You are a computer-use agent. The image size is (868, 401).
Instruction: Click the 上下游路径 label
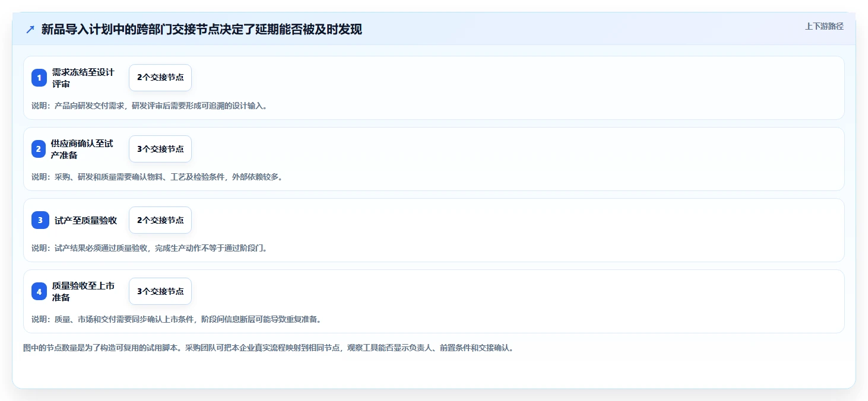[824, 26]
